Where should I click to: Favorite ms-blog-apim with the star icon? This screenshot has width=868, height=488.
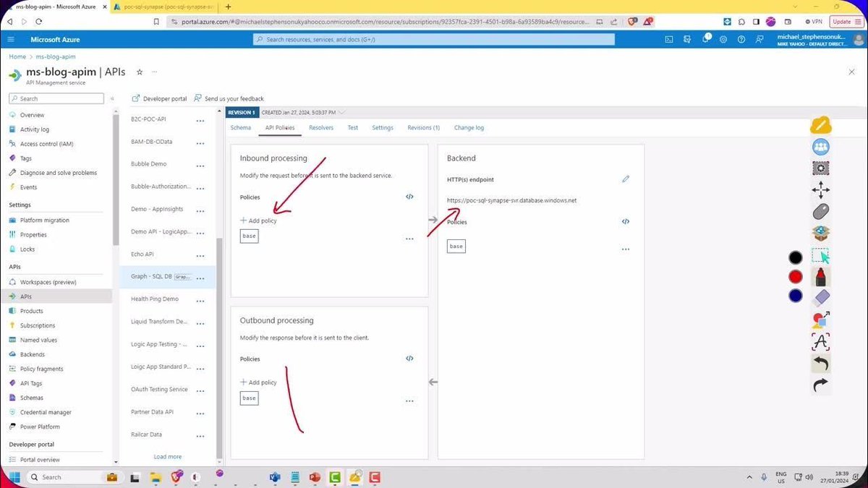click(x=140, y=72)
